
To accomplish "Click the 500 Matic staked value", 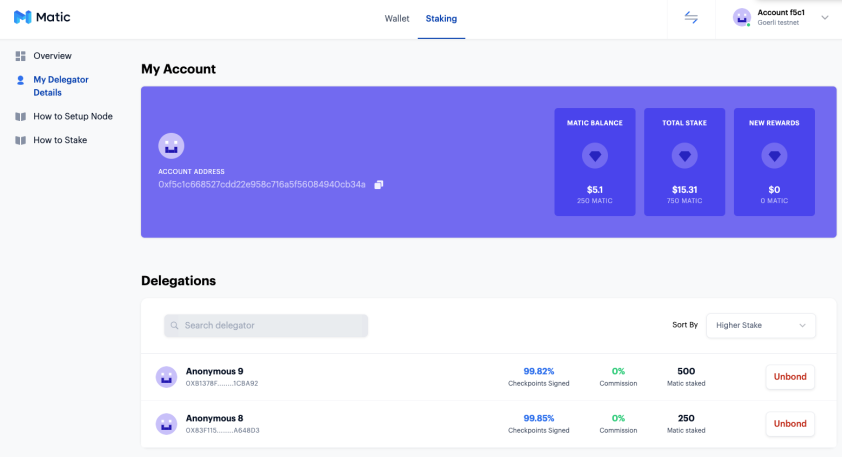I will pyautogui.click(x=686, y=371).
